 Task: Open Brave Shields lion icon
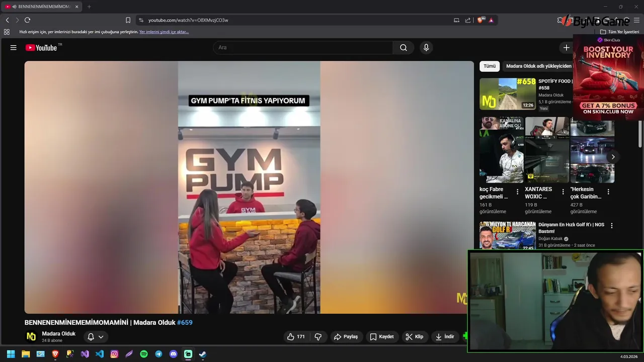pyautogui.click(x=480, y=20)
